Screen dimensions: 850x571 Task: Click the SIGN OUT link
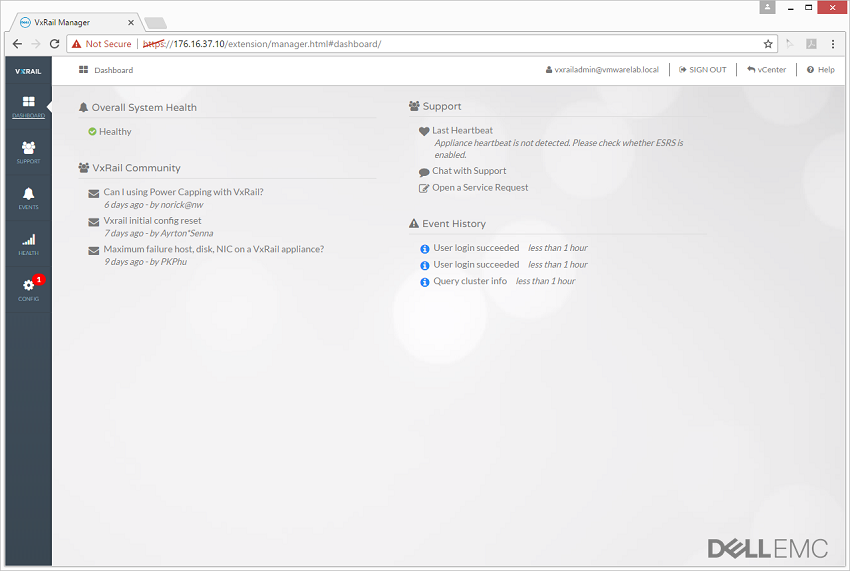pyautogui.click(x=703, y=69)
